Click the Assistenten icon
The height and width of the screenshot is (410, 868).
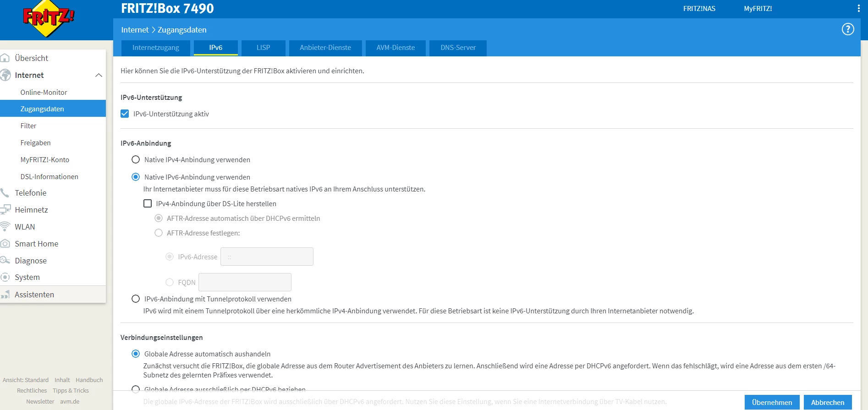(5, 295)
